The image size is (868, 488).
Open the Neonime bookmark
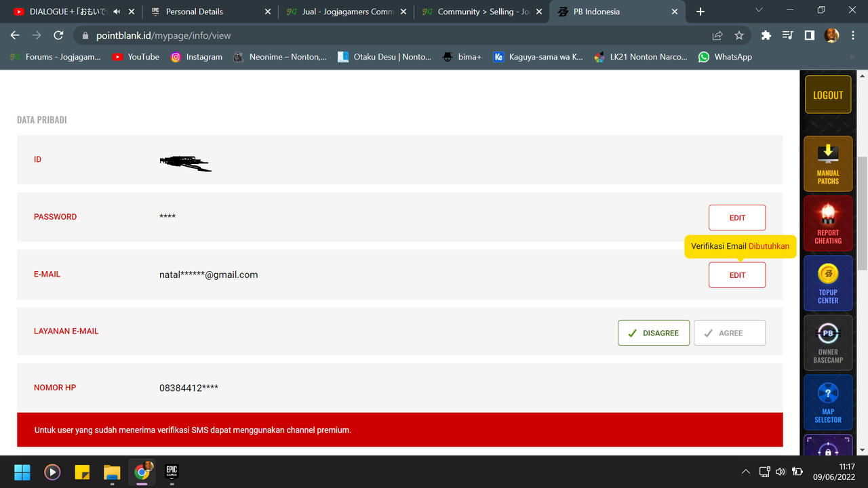coord(280,57)
